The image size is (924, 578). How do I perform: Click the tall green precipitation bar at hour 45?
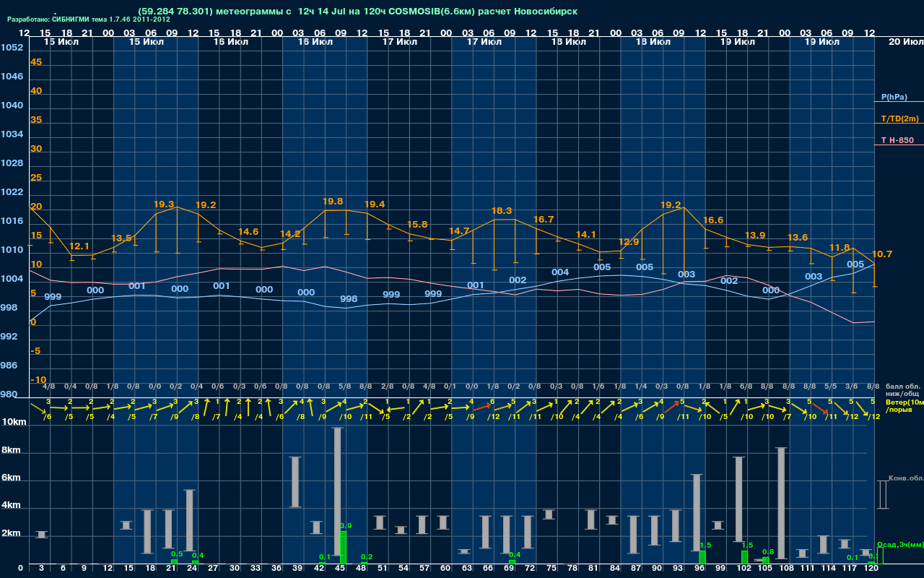coord(343,548)
